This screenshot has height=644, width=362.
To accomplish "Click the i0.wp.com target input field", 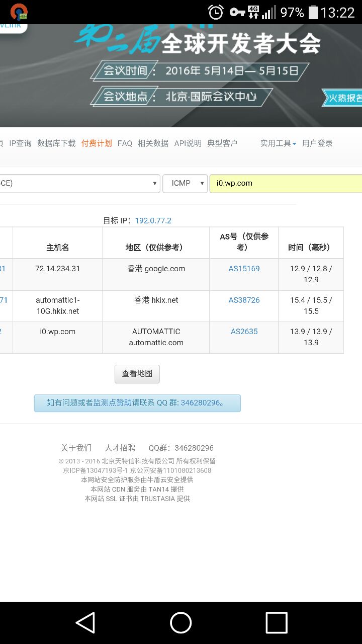I will coord(286,183).
